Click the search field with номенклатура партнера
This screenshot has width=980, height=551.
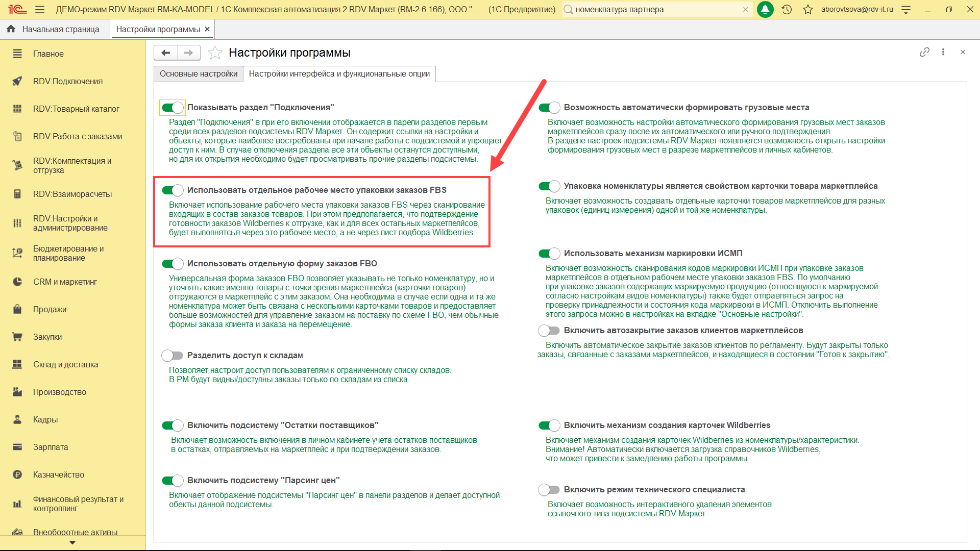(x=656, y=9)
